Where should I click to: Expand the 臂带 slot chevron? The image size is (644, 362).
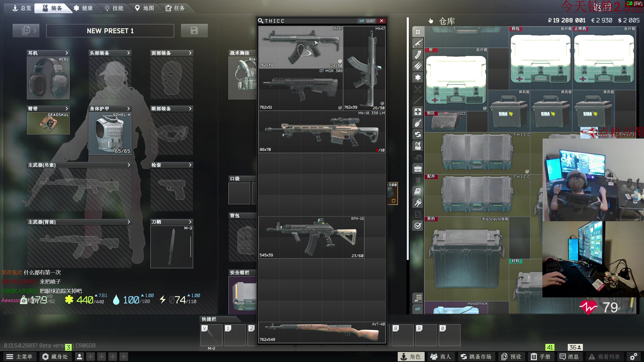tap(67, 109)
